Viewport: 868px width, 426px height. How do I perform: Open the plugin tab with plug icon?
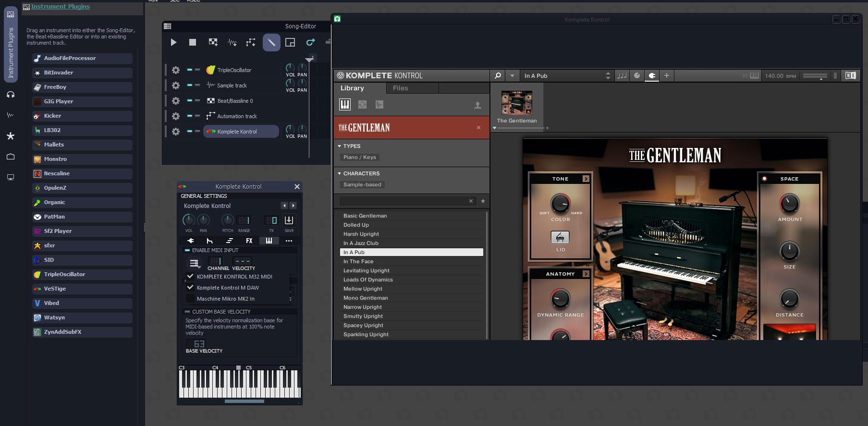[x=191, y=241]
